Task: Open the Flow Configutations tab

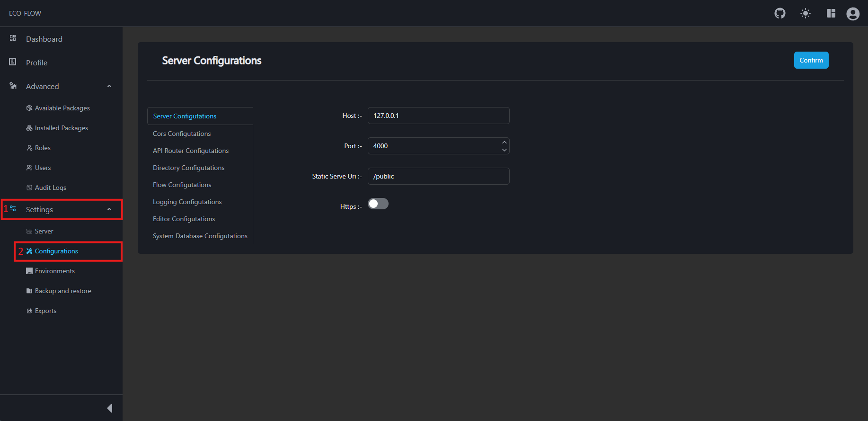Action: (x=200, y=185)
